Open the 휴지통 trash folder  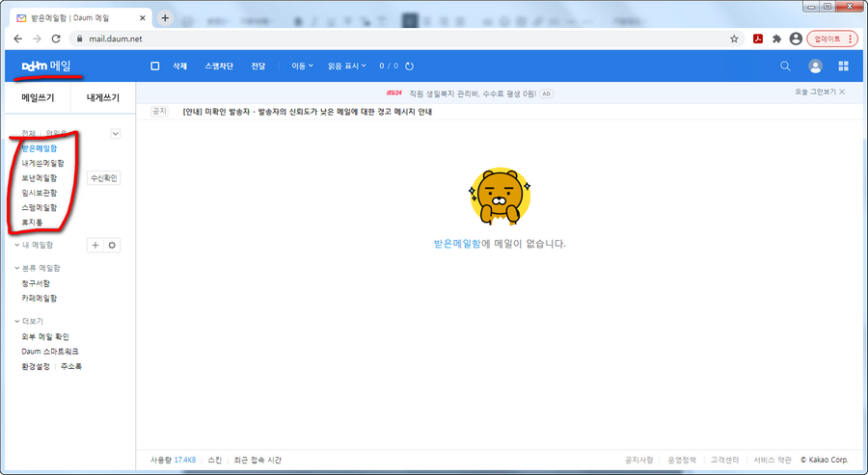[x=32, y=223]
